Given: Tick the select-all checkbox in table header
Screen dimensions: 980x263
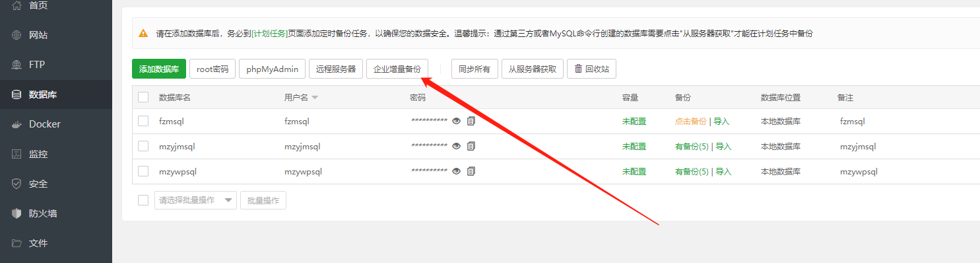Looking at the screenshot, I should pos(143,97).
